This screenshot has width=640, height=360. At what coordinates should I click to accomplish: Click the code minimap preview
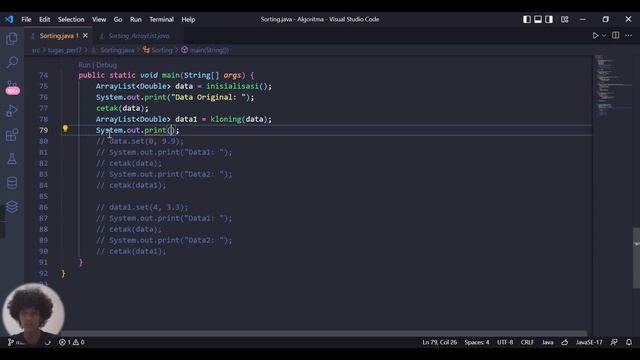tap(612, 86)
